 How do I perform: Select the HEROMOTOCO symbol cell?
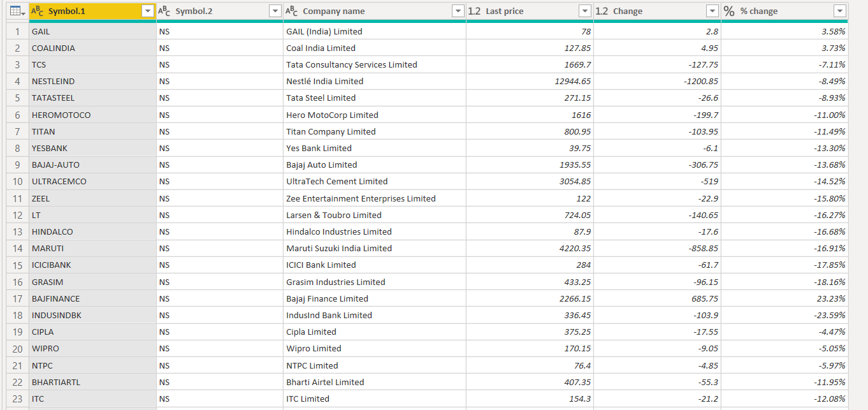tap(61, 115)
